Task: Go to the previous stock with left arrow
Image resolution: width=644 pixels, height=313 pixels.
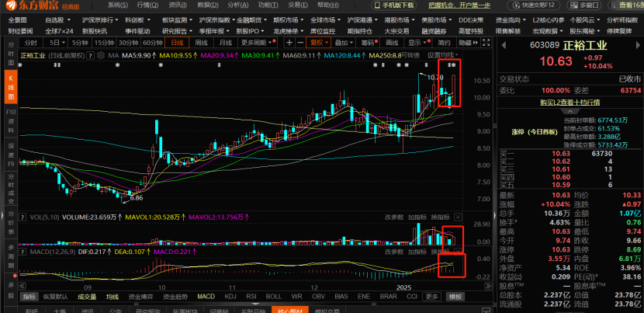Action: coord(504,46)
